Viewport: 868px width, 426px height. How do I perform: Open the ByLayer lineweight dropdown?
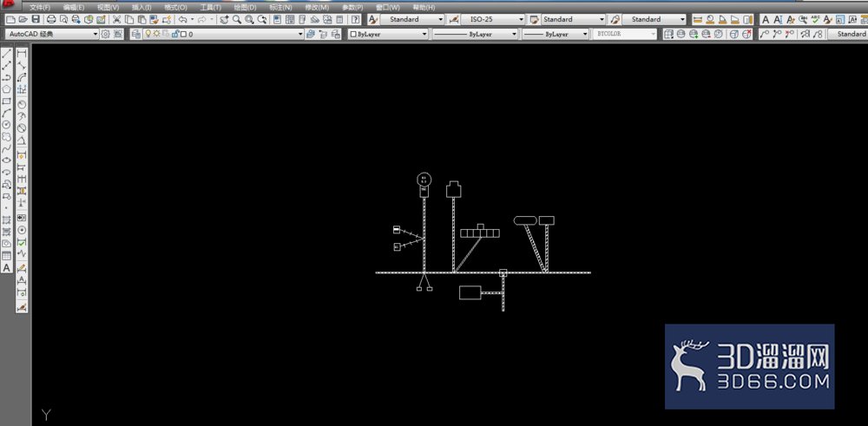pos(556,34)
